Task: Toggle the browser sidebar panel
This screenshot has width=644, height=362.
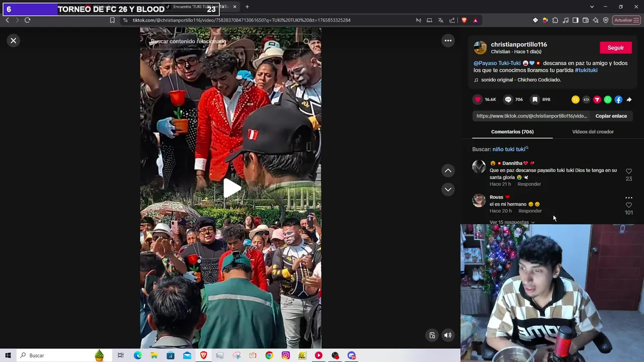Action: coord(576,20)
